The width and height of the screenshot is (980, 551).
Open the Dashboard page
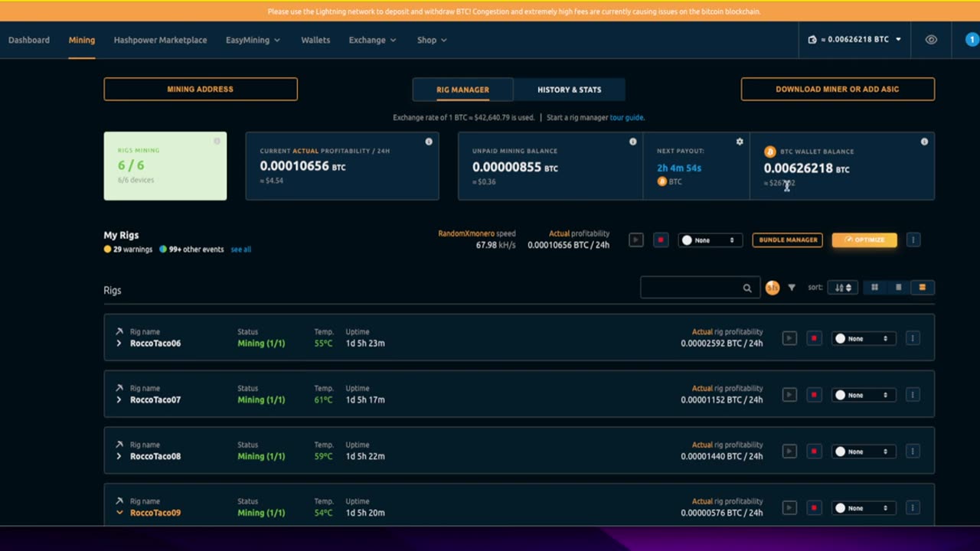coord(29,40)
